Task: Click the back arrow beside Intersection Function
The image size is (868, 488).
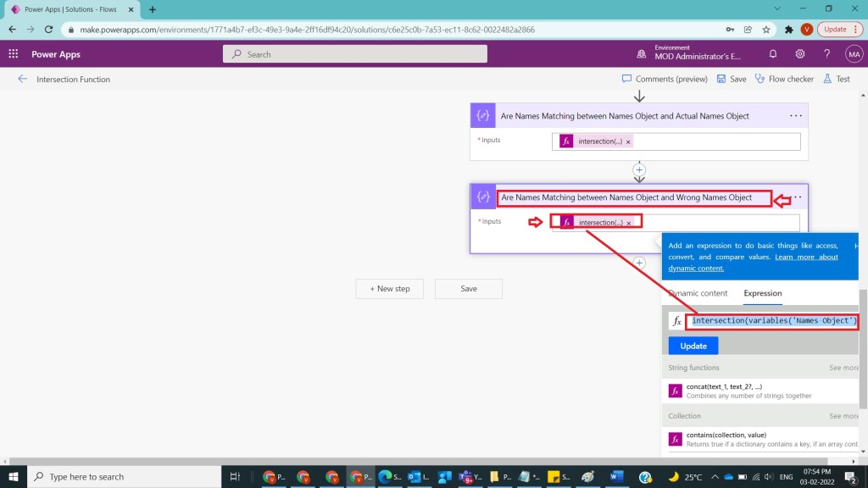Action: (22, 79)
